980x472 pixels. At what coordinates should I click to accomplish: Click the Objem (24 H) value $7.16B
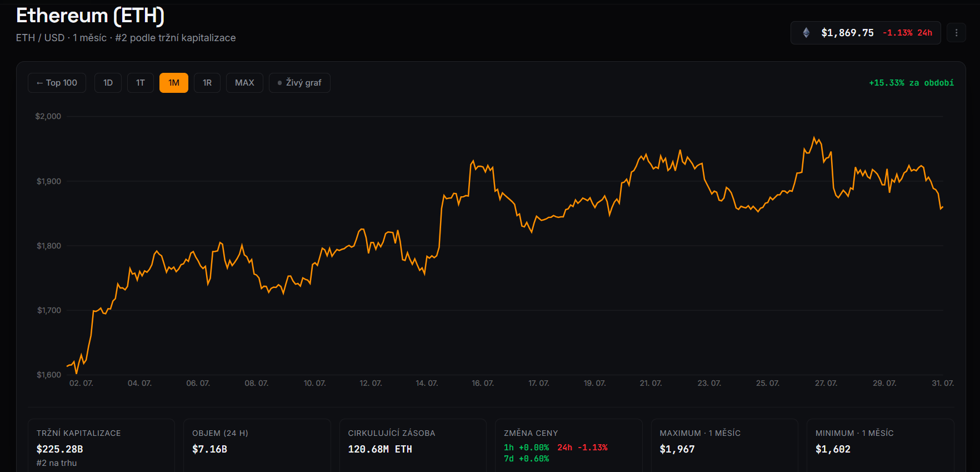pos(209,449)
